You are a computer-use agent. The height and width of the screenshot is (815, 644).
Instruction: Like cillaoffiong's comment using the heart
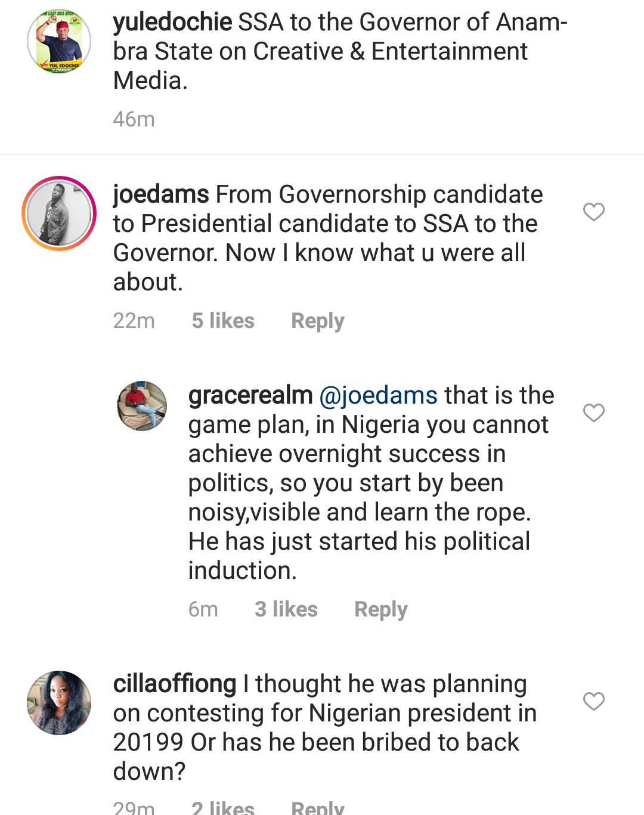pyautogui.click(x=593, y=701)
